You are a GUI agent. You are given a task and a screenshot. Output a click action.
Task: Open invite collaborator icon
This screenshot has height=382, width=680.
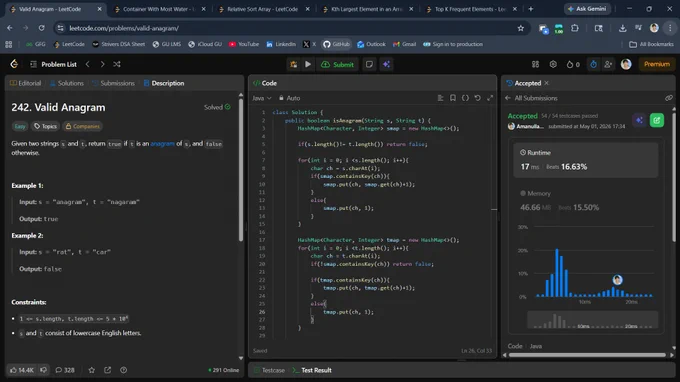[x=608, y=64]
